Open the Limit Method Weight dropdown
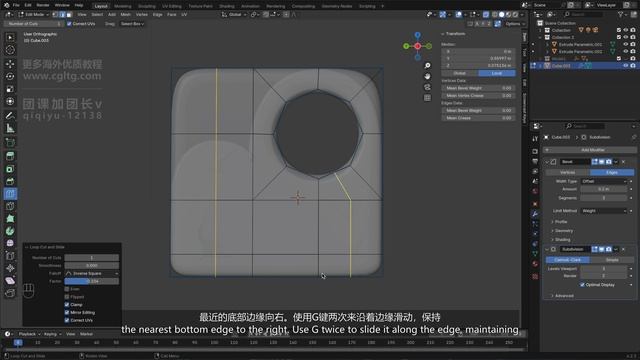Viewport: 640px width, 360px height. [x=604, y=211]
